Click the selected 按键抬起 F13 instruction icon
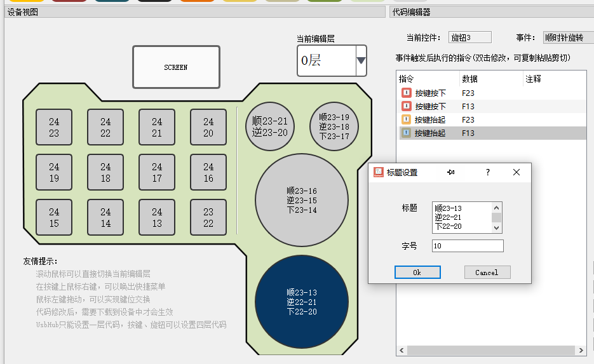 click(x=407, y=133)
